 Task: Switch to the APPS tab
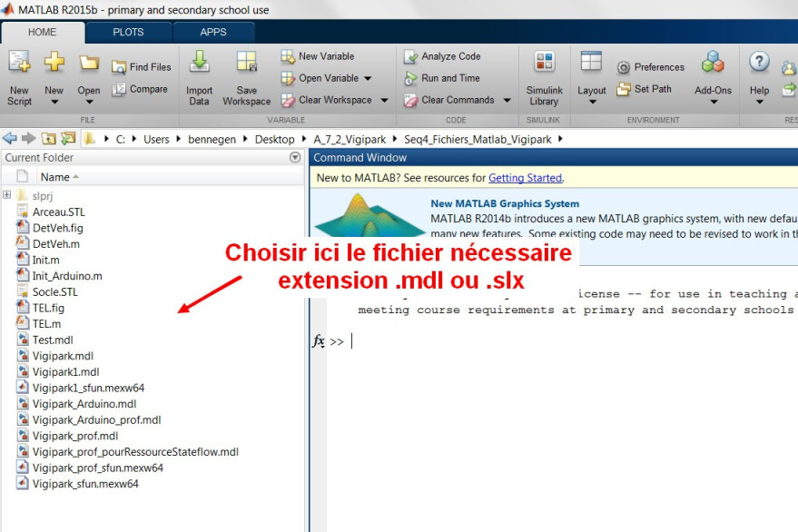pyautogui.click(x=213, y=32)
